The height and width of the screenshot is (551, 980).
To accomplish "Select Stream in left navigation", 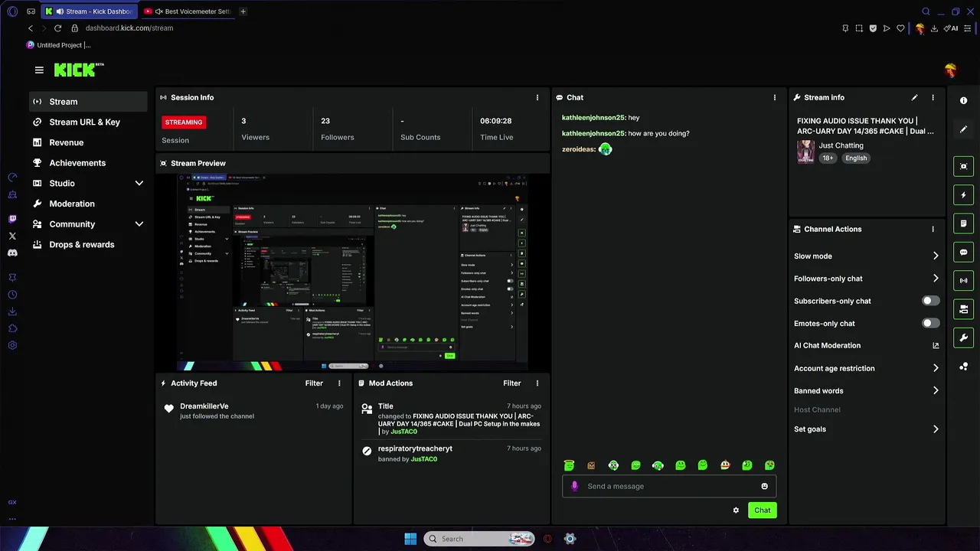I will [x=88, y=102].
